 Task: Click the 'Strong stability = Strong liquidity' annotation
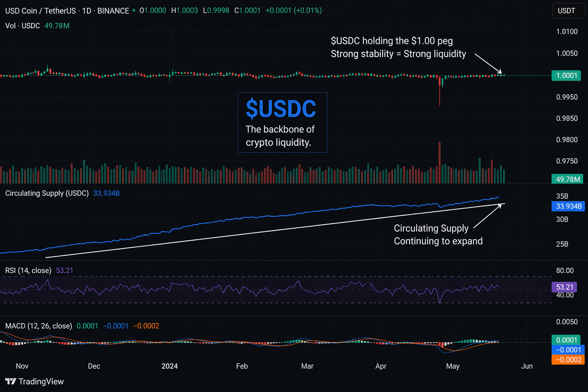click(399, 54)
